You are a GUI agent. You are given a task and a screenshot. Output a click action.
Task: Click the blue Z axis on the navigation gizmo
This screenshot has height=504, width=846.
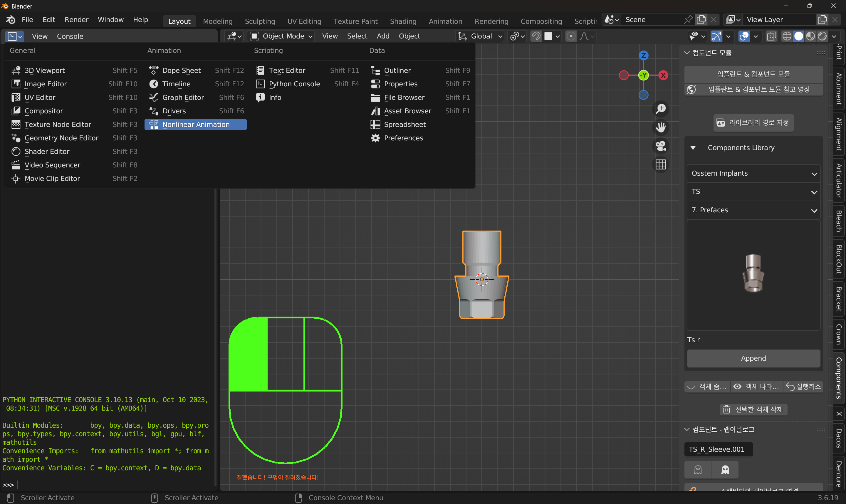[643, 55]
